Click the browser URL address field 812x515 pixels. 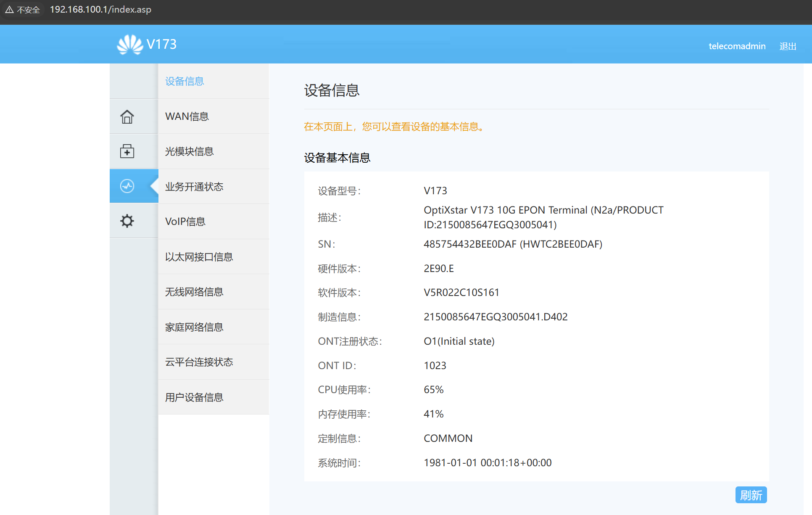tap(100, 10)
